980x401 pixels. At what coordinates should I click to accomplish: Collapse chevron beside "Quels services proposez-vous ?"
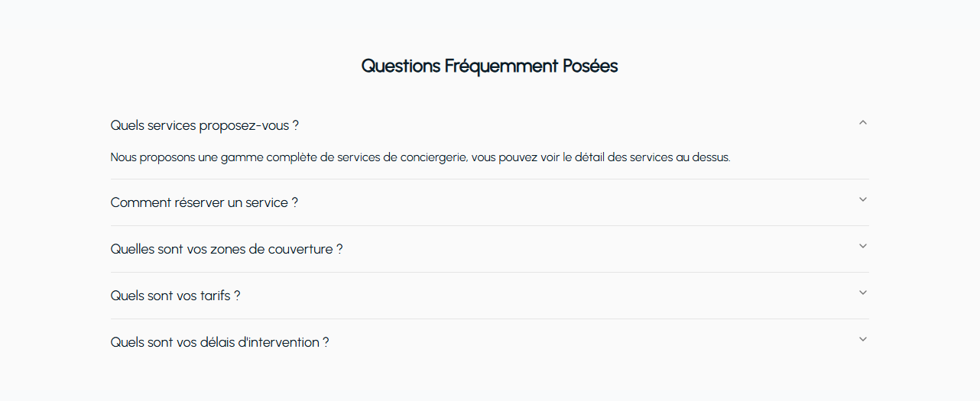[862, 122]
